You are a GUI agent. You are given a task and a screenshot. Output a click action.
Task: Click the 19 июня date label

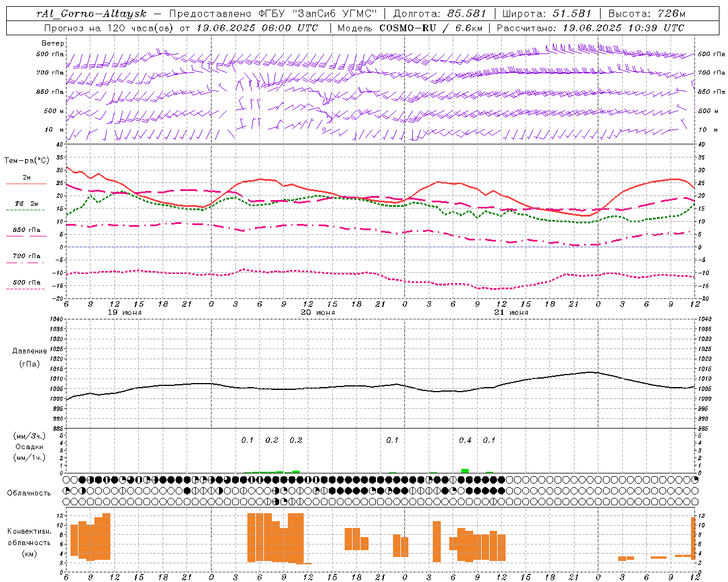tap(125, 313)
